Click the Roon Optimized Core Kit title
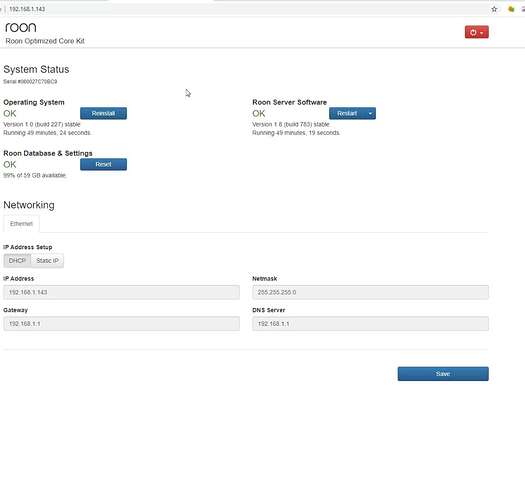Image resolution: width=525 pixels, height=500 pixels. [x=45, y=41]
